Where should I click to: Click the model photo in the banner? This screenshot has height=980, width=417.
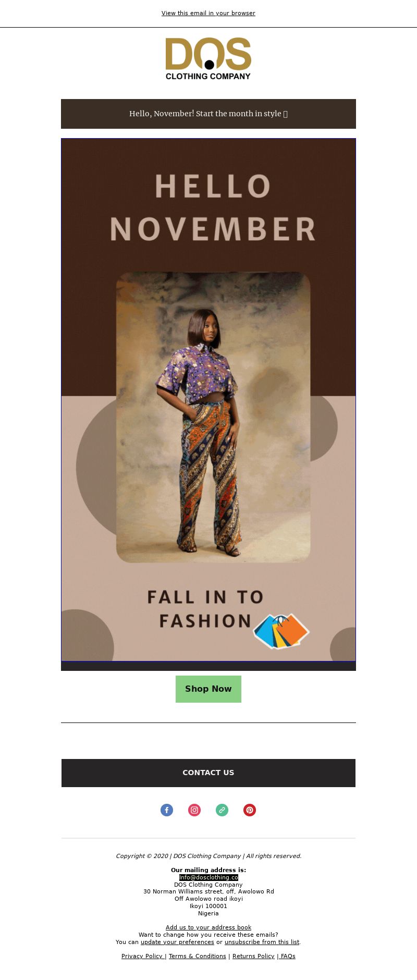[x=213, y=417]
